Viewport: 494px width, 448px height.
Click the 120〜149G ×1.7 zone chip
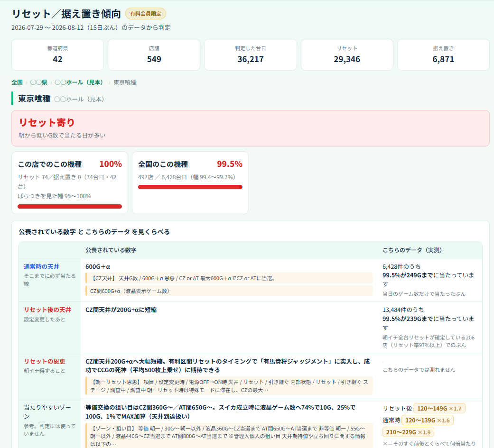pyautogui.click(x=439, y=408)
